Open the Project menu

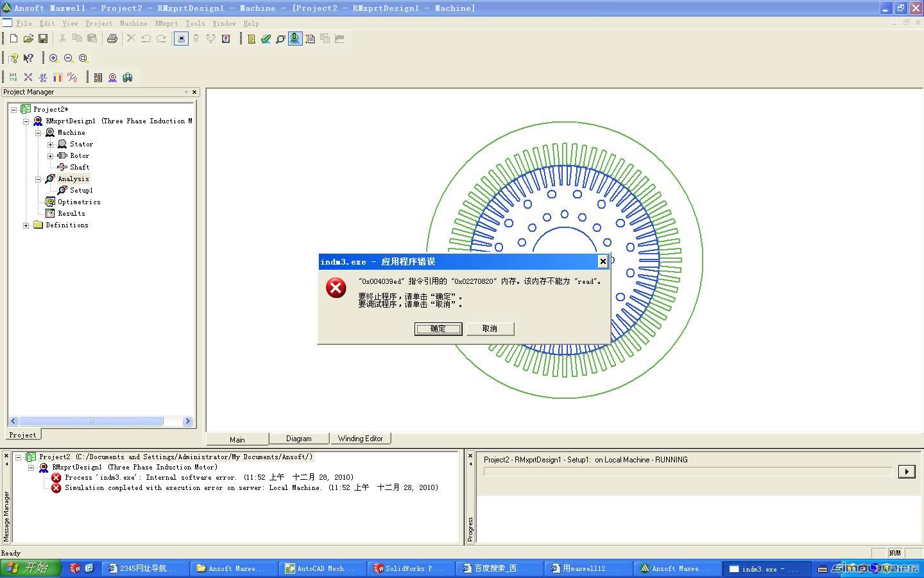coord(99,23)
